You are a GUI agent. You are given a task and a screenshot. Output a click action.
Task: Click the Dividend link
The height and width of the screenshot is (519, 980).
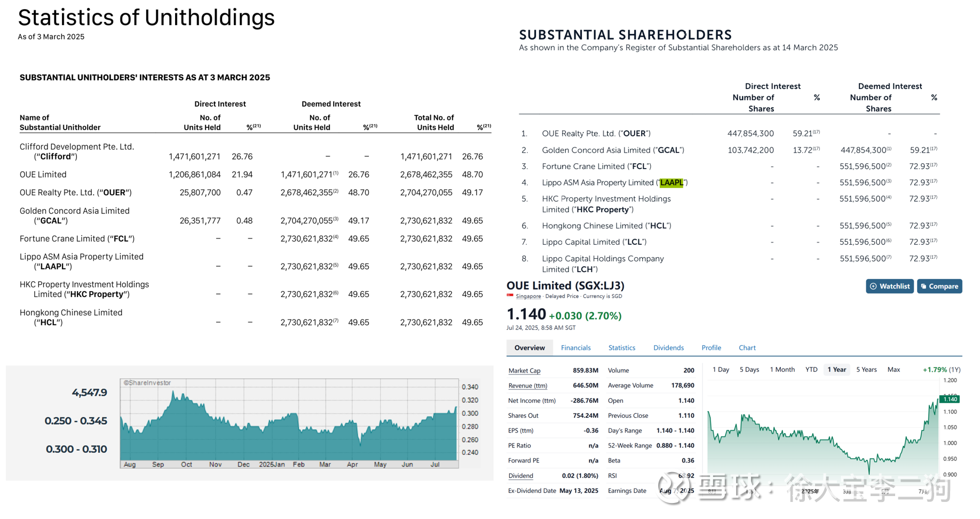click(520, 476)
